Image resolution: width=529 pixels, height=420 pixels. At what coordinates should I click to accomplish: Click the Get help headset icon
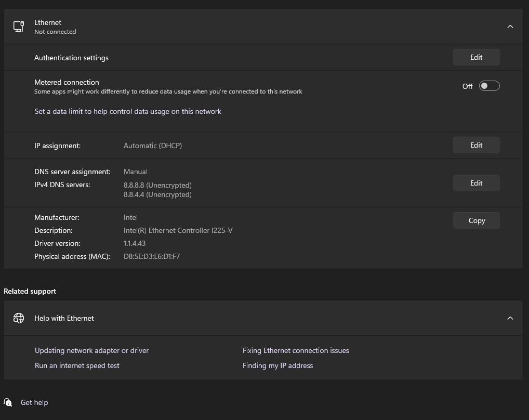8,402
